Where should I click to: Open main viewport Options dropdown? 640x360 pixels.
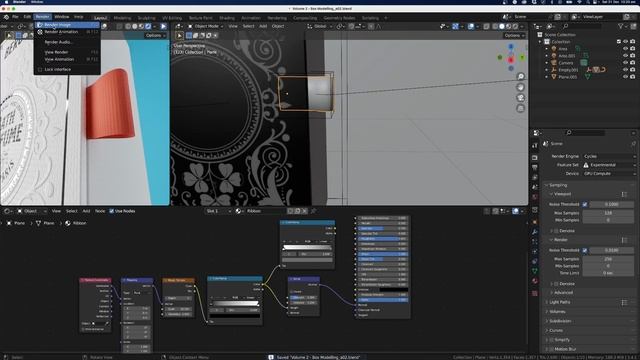[x=513, y=36]
